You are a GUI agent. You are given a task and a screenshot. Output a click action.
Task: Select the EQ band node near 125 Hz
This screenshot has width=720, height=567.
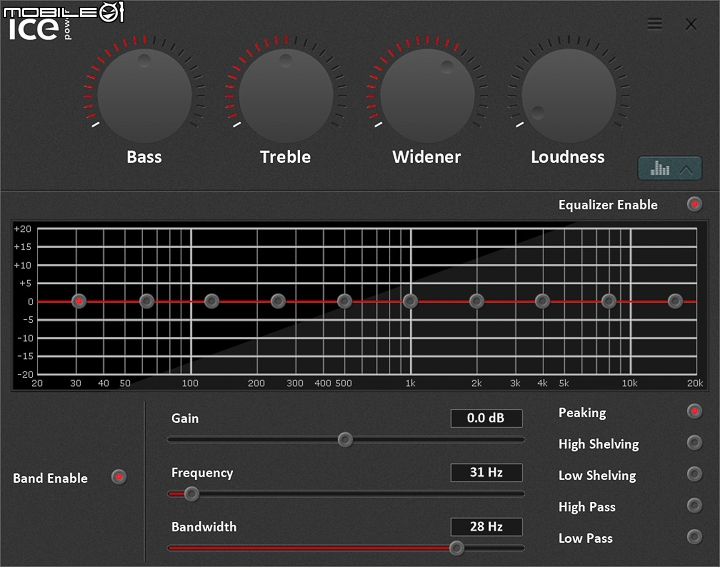click(x=212, y=301)
